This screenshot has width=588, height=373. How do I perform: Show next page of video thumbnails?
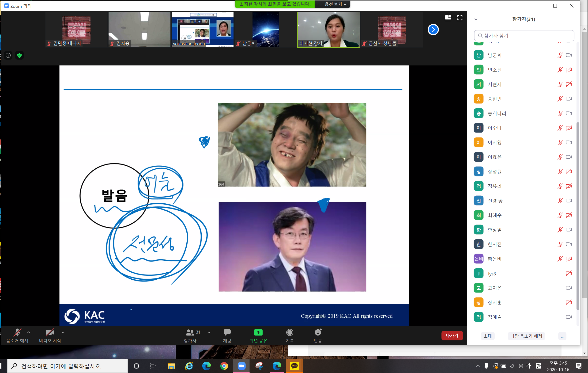click(x=433, y=30)
